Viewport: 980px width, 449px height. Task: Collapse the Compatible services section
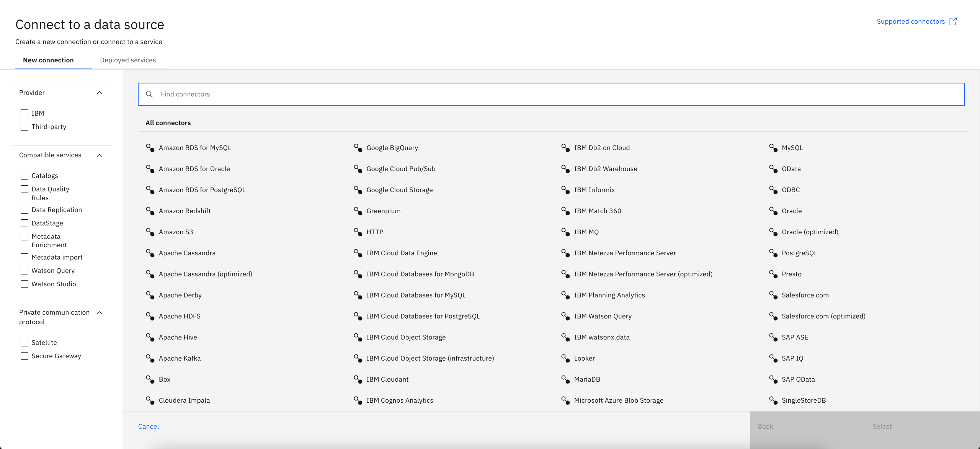[100, 155]
